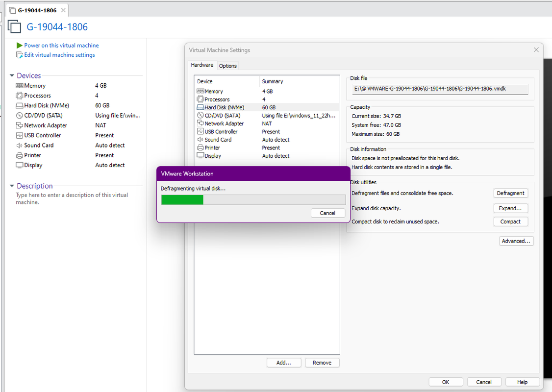The width and height of the screenshot is (552, 392).
Task: Click 4 GB memory summary in settings list
Action: [x=268, y=91]
